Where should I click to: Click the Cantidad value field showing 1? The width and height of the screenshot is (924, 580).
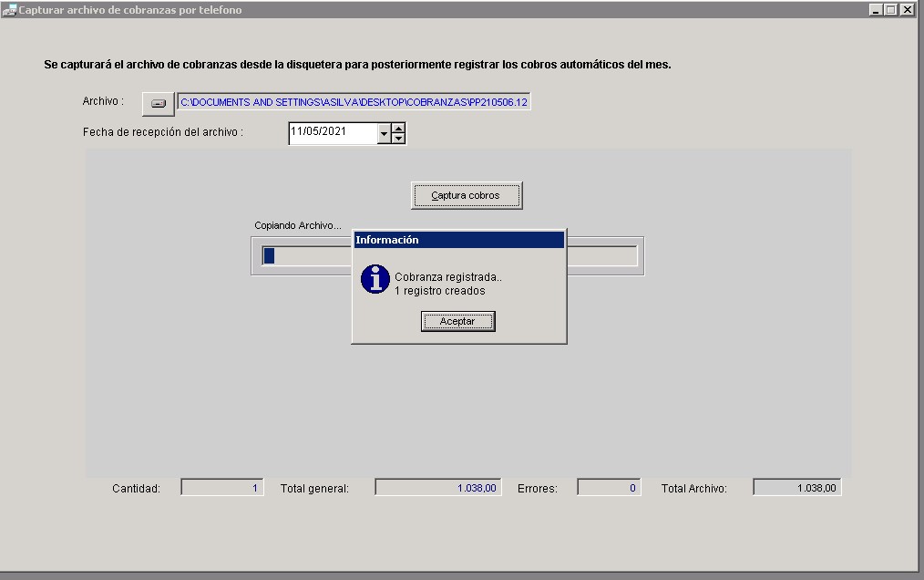(x=223, y=486)
